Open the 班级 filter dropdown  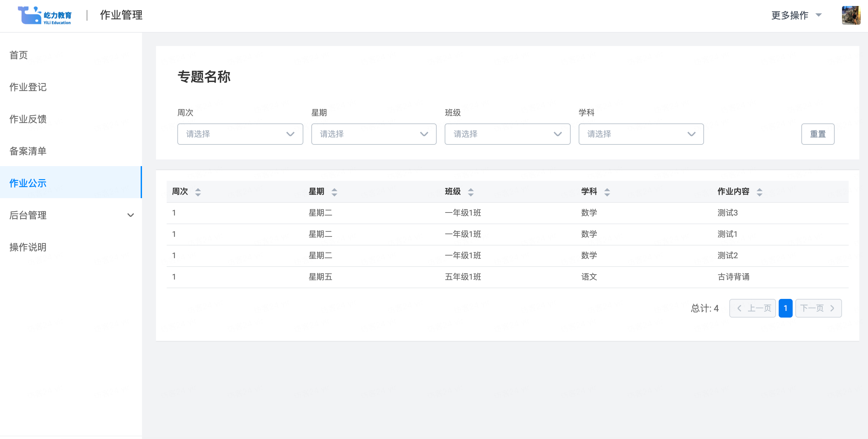pyautogui.click(x=507, y=134)
